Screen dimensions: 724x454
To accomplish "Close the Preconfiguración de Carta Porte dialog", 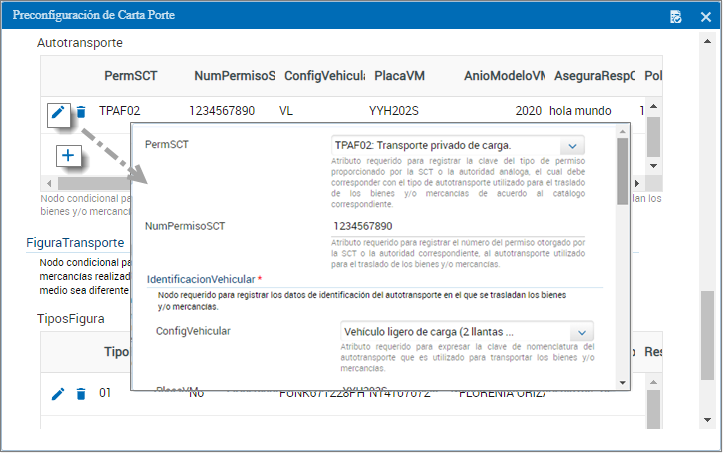I will (704, 16).
